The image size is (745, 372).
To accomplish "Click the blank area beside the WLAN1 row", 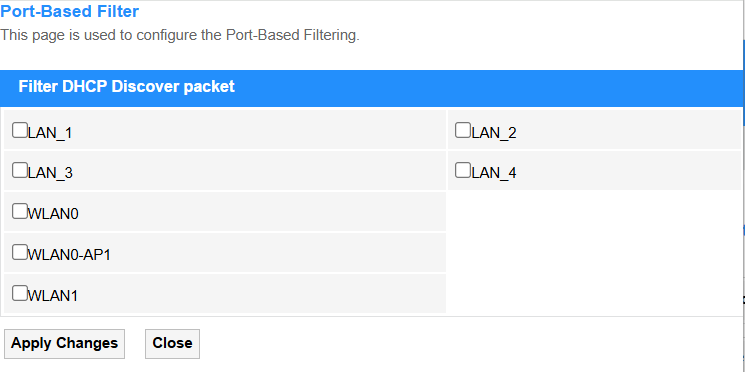I will 594,293.
